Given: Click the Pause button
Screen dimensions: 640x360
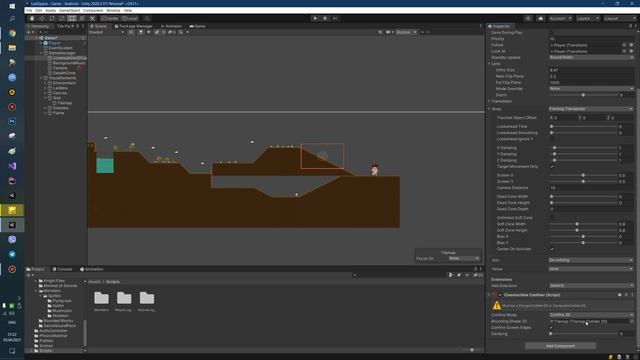Looking at the screenshot, I should (325, 18).
